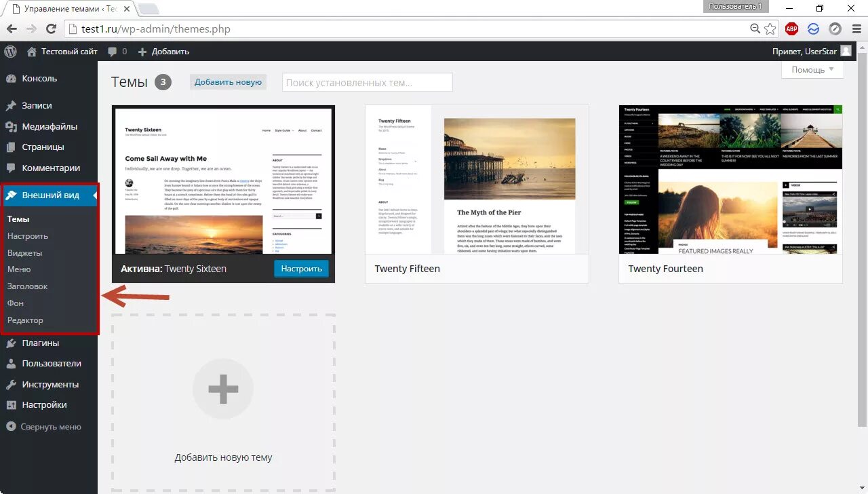Click the Twenty Fourteen theme name
This screenshot has height=494, width=868.
(x=665, y=269)
